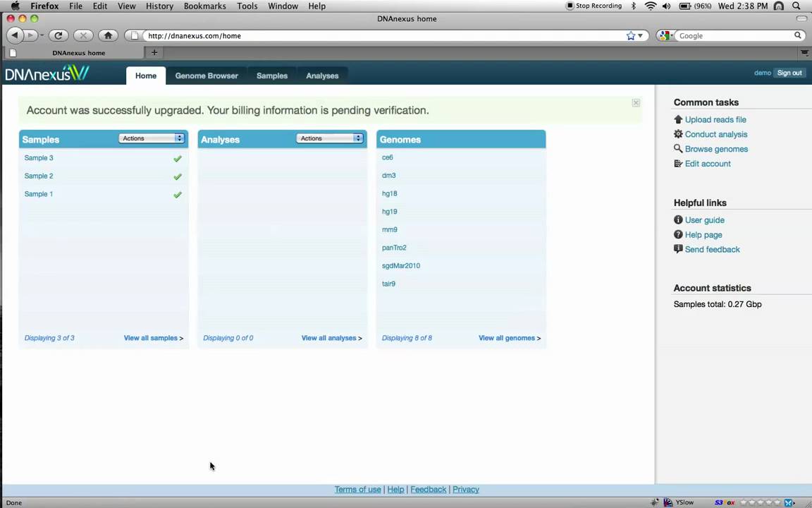Screen dimensions: 812x508
Task: Select the hg18 genome
Action: 389,193
